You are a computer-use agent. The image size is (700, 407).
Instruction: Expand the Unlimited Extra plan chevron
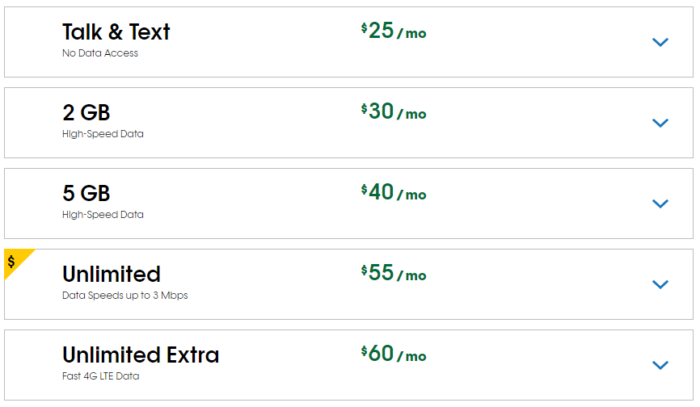point(660,365)
